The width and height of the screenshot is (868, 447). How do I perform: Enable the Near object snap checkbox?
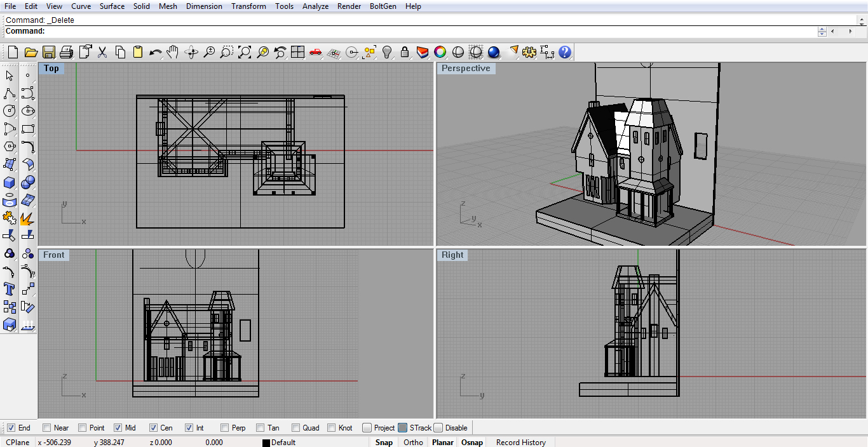(x=46, y=428)
